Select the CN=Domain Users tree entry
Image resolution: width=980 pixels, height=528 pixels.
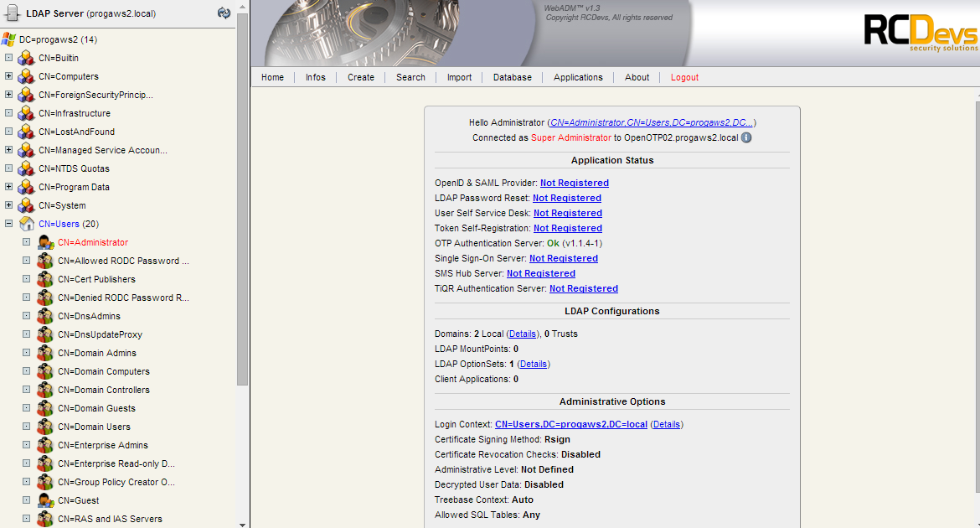click(x=94, y=427)
